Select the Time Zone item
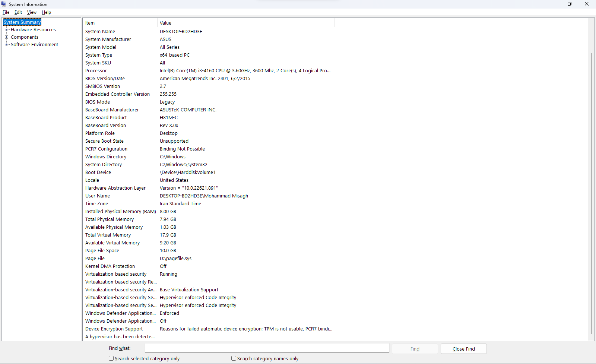The height and width of the screenshot is (364, 596). click(96, 204)
